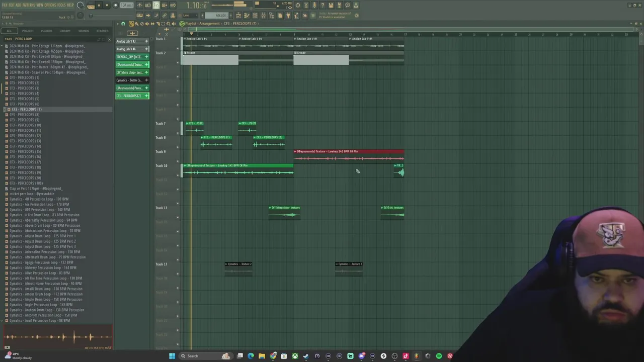Image resolution: width=644 pixels, height=362 pixels.
Task: Select TREMOLO_CHM clip in picker
Action: pos(132,57)
